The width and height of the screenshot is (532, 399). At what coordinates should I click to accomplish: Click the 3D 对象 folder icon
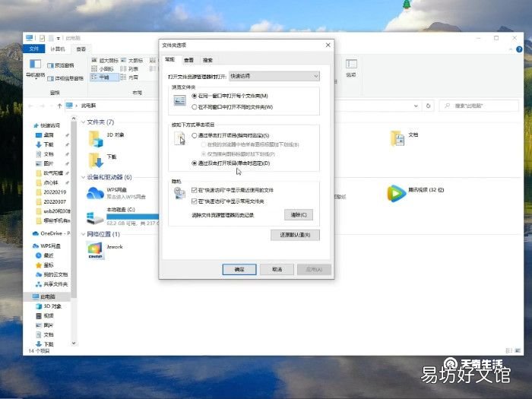(x=96, y=139)
